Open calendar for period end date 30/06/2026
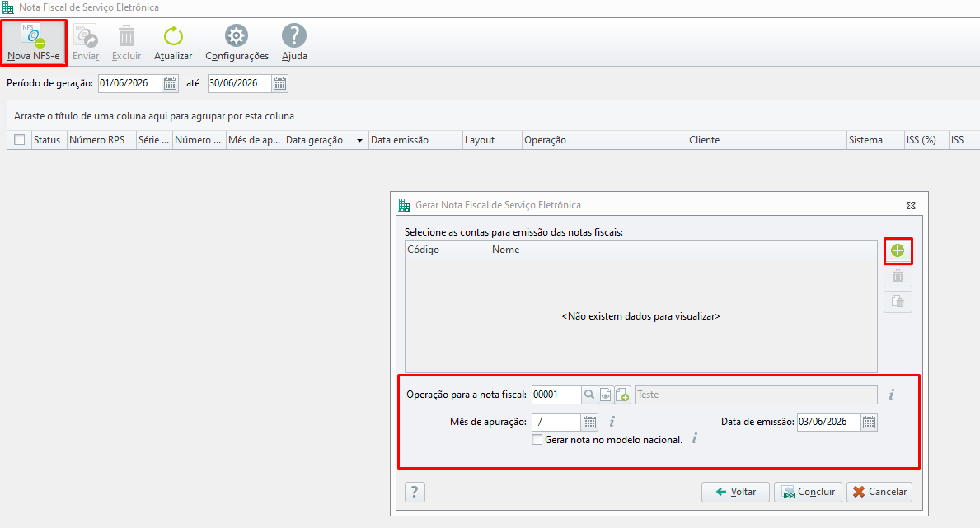Screen dimensions: 980x528 (280, 83)
